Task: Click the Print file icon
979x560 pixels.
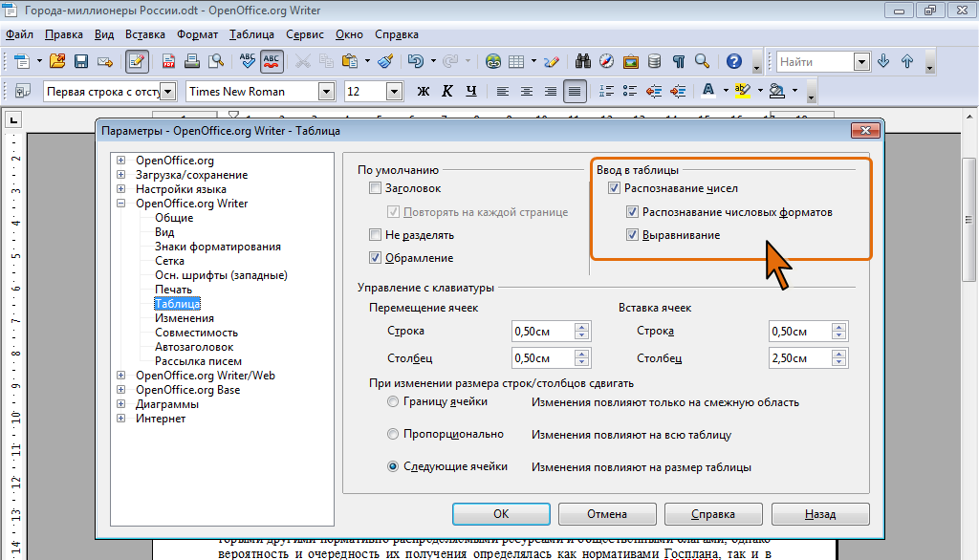Action: click(x=192, y=61)
